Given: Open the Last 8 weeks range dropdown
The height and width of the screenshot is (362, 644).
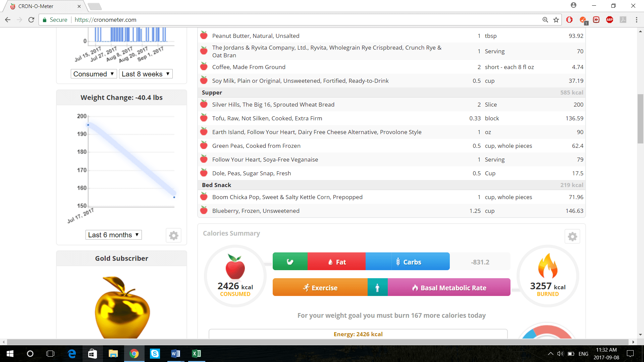Looking at the screenshot, I should (146, 74).
